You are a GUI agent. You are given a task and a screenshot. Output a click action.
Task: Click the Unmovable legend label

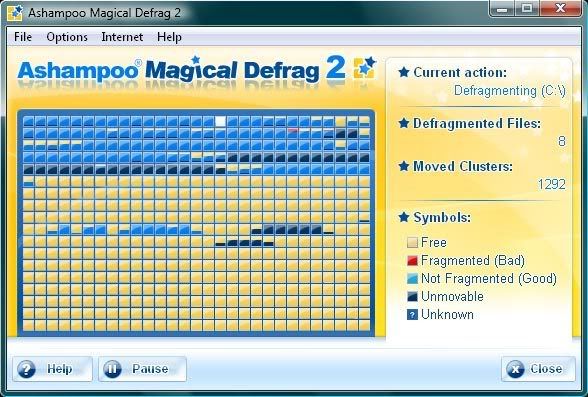click(x=452, y=297)
